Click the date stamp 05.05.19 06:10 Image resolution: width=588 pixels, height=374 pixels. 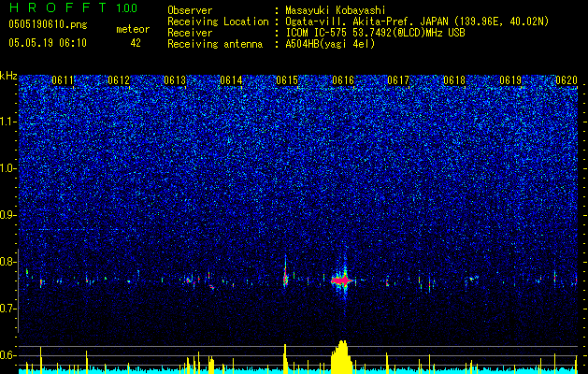pyautogui.click(x=48, y=43)
